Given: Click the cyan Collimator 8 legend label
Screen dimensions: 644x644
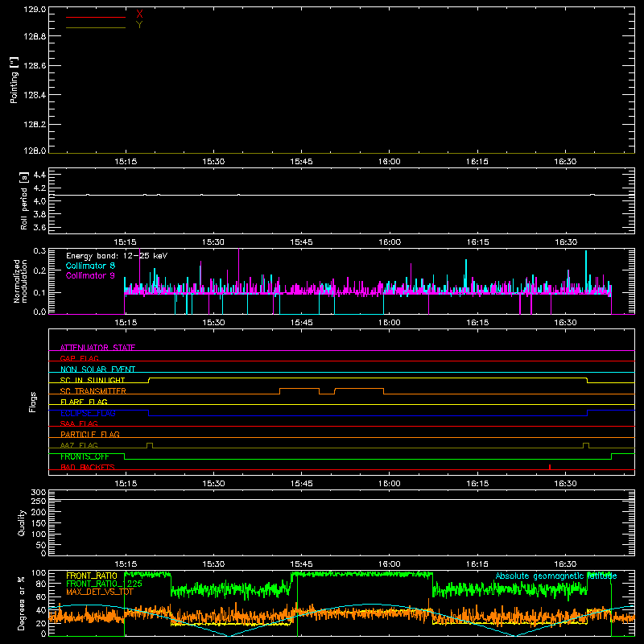Looking at the screenshot, I should pos(90,266).
